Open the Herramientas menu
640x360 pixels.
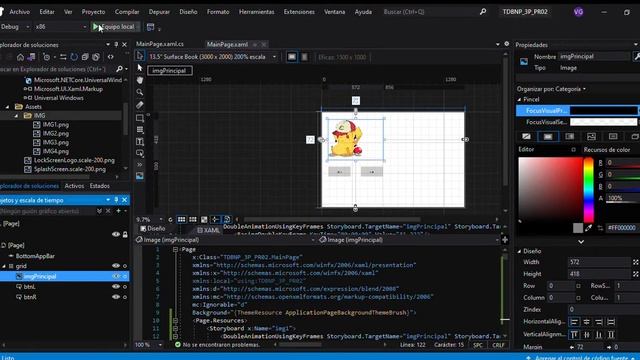(257, 12)
